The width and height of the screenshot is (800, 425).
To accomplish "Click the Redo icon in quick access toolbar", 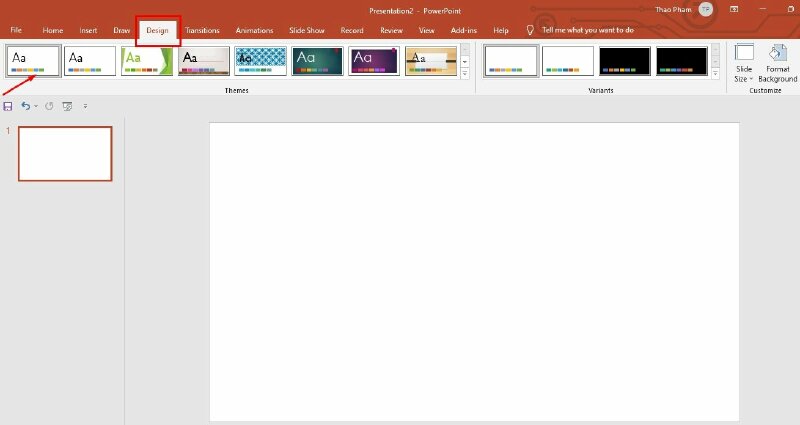I will tap(49, 105).
